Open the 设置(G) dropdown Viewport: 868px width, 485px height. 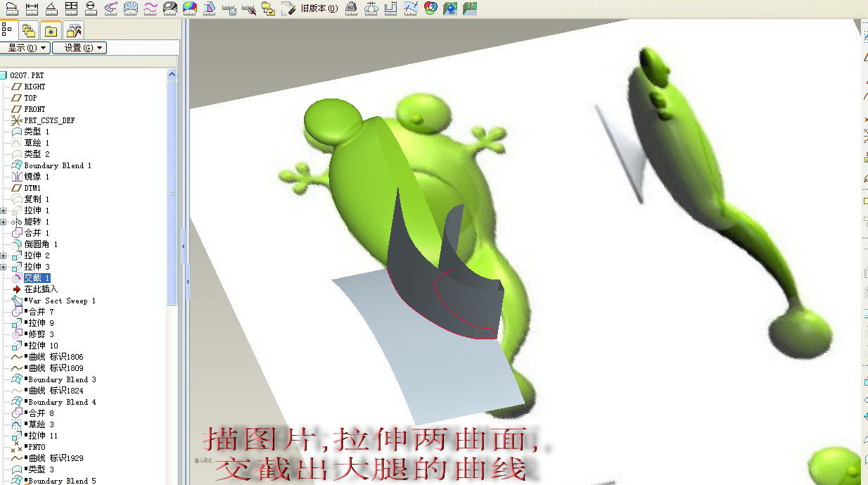coord(79,48)
